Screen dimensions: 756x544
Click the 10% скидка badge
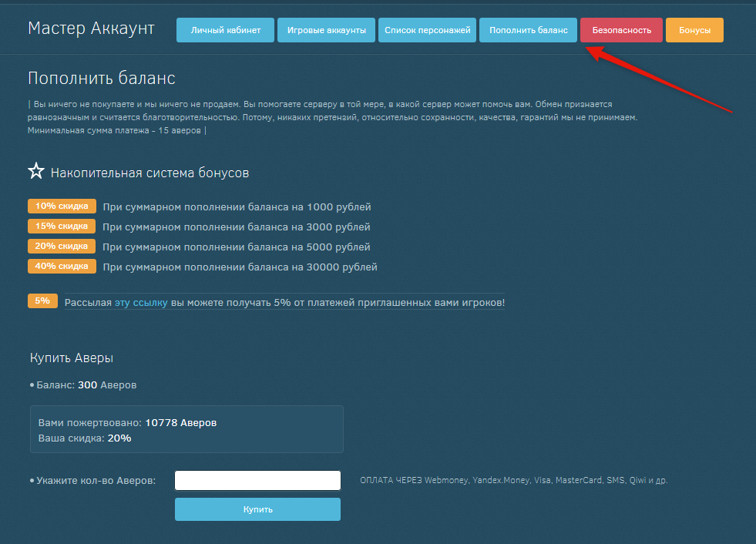pyautogui.click(x=62, y=207)
